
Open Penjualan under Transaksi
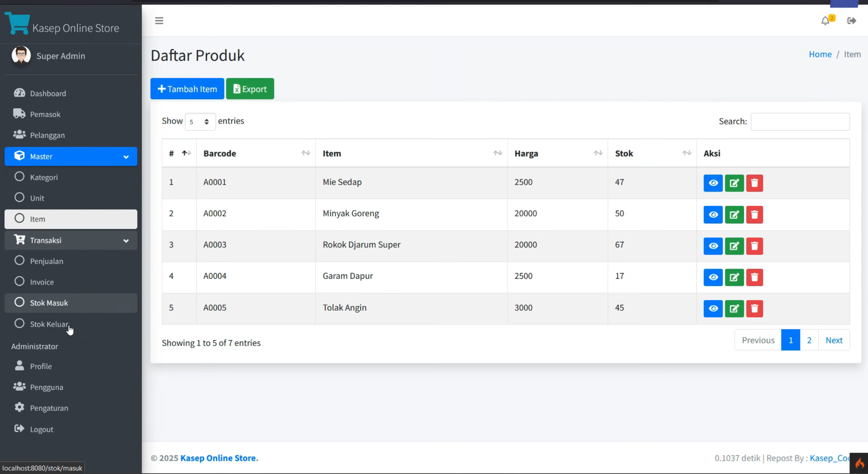tap(71, 261)
